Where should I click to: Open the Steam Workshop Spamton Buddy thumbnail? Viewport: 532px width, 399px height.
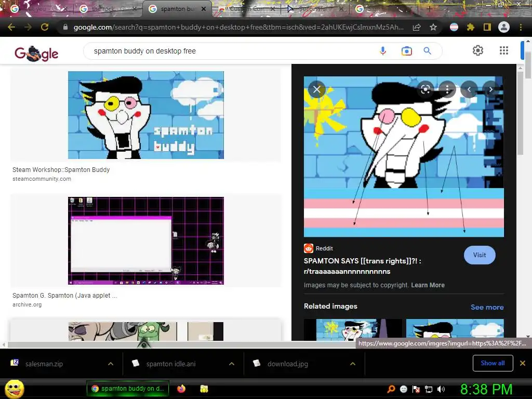[146, 115]
